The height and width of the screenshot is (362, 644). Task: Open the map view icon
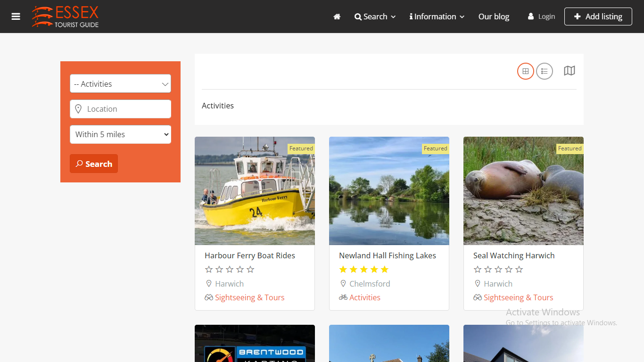(x=570, y=71)
